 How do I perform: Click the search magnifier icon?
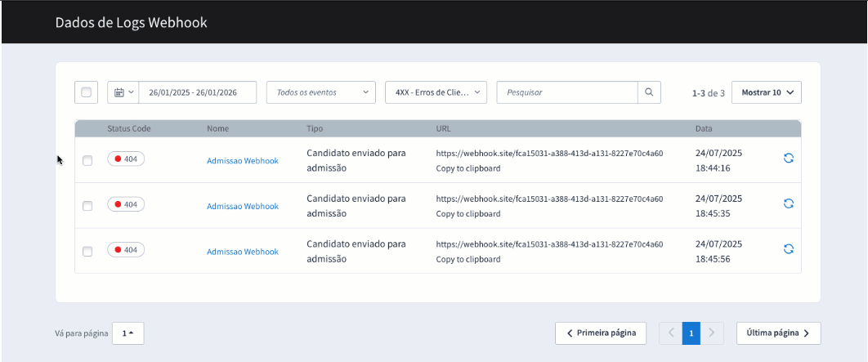tap(649, 92)
